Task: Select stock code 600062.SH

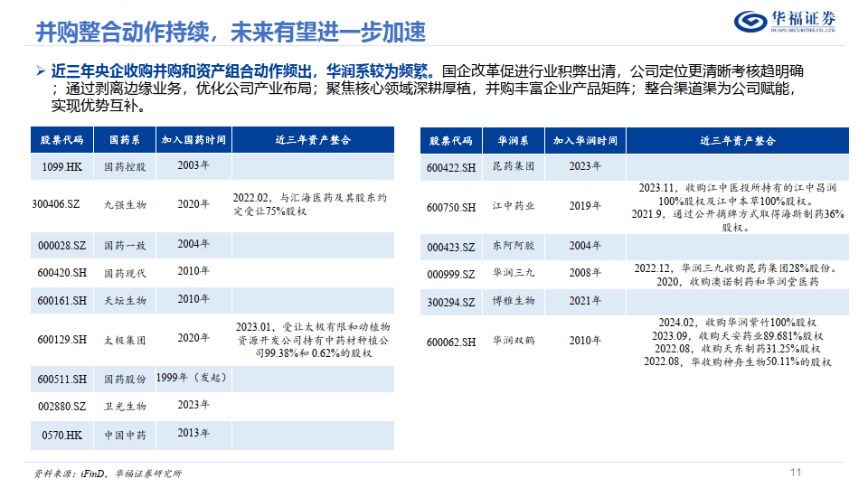Action: click(x=451, y=343)
